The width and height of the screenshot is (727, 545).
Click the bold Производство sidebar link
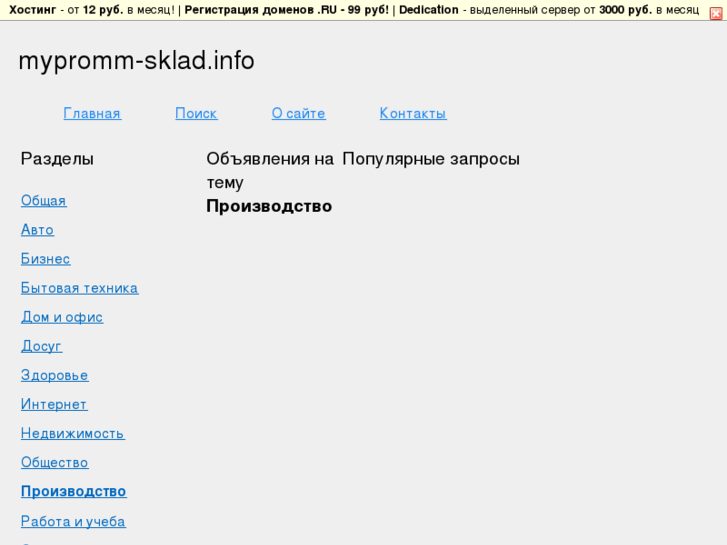(73, 492)
